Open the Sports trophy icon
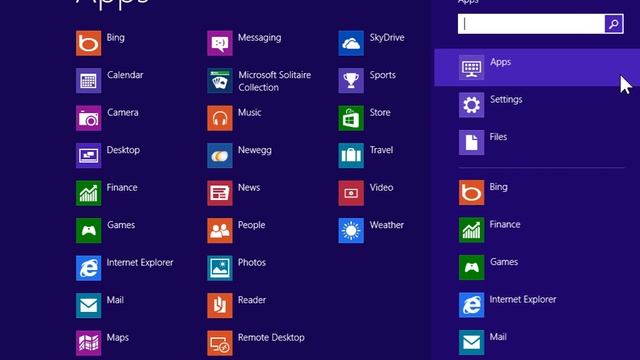The image size is (640, 360). 351,80
